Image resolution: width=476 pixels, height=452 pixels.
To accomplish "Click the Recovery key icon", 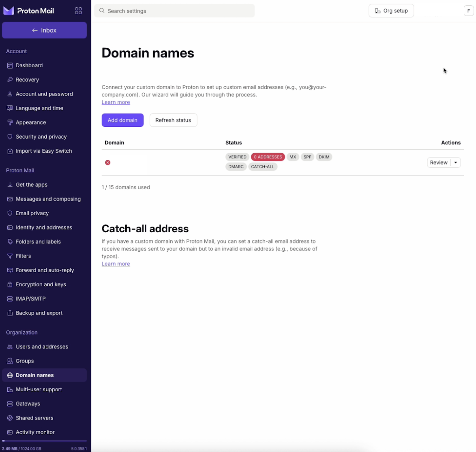I will [10, 80].
